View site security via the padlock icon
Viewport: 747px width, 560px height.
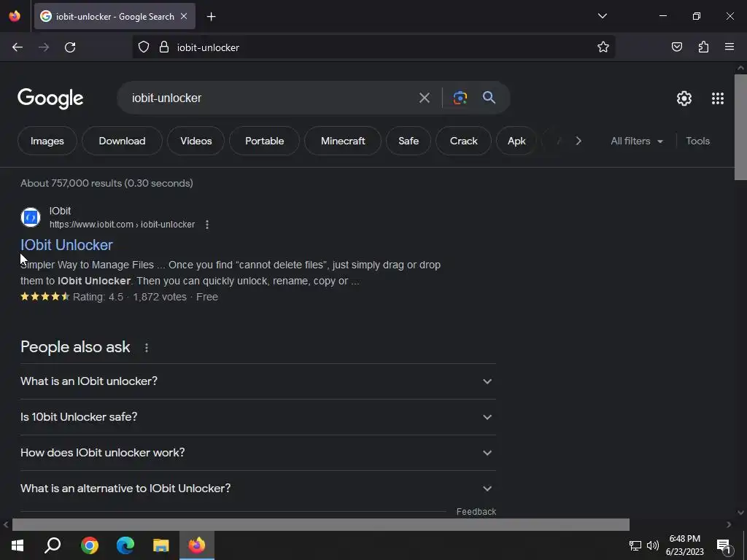coord(164,47)
